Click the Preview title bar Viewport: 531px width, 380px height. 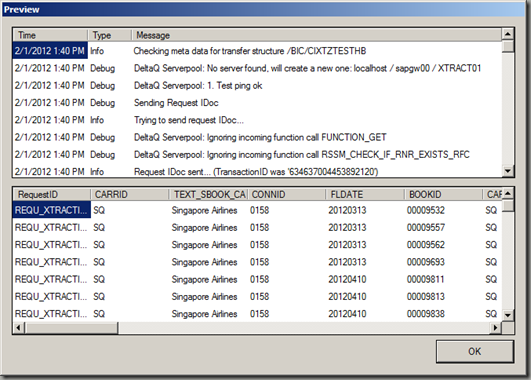click(263, 9)
